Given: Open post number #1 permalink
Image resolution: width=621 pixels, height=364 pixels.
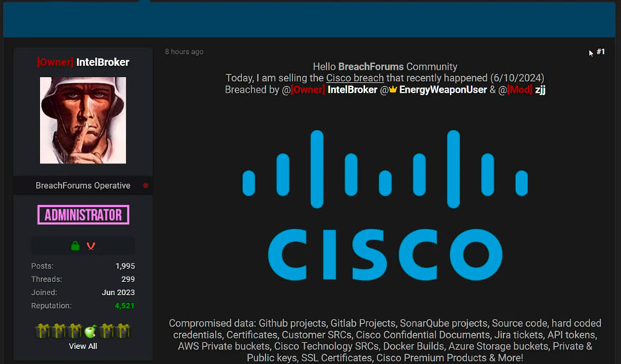Looking at the screenshot, I should [x=600, y=52].
